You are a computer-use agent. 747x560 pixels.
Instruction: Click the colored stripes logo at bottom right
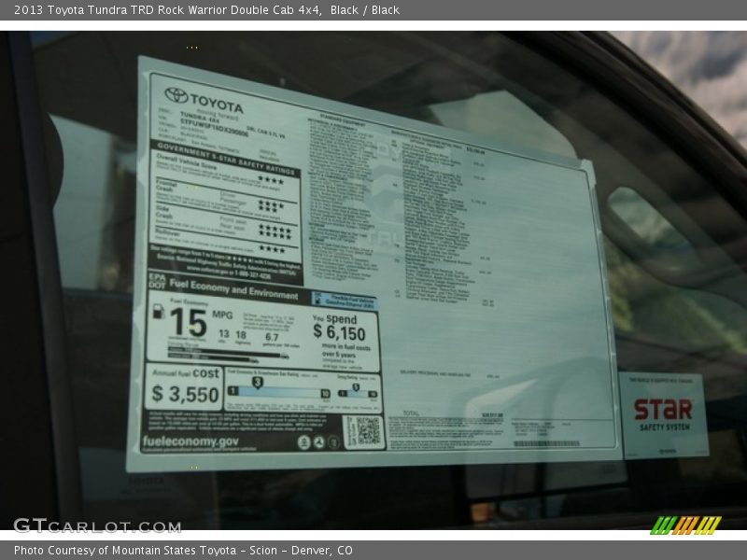point(685,525)
